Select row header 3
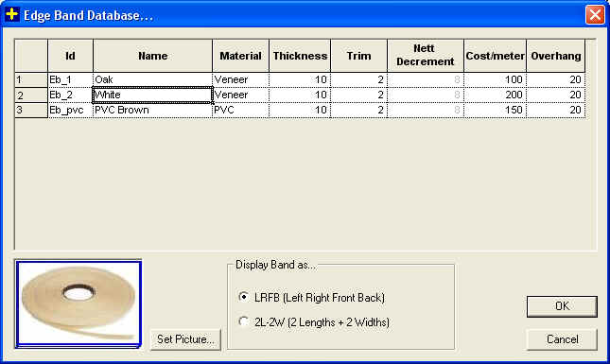The height and width of the screenshot is (364, 610). [x=31, y=110]
